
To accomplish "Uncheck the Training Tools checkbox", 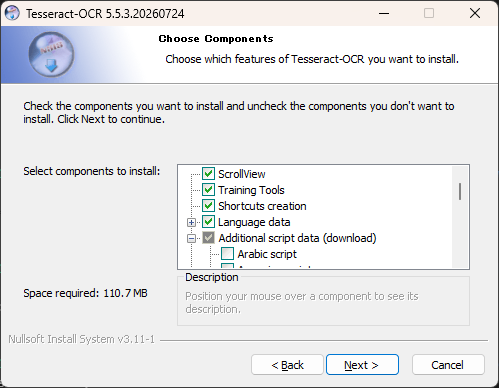I will point(208,190).
